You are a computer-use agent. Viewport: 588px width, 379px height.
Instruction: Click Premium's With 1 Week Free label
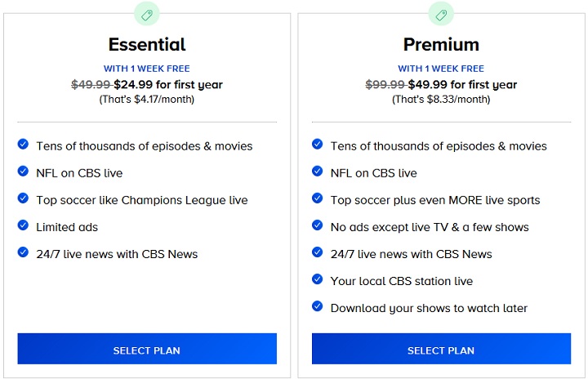tap(441, 69)
